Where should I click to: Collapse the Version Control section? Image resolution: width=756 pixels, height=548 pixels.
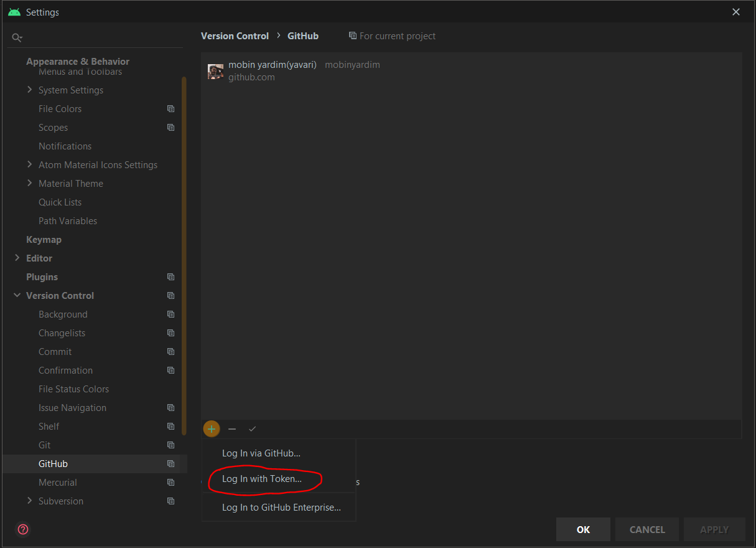click(x=17, y=296)
